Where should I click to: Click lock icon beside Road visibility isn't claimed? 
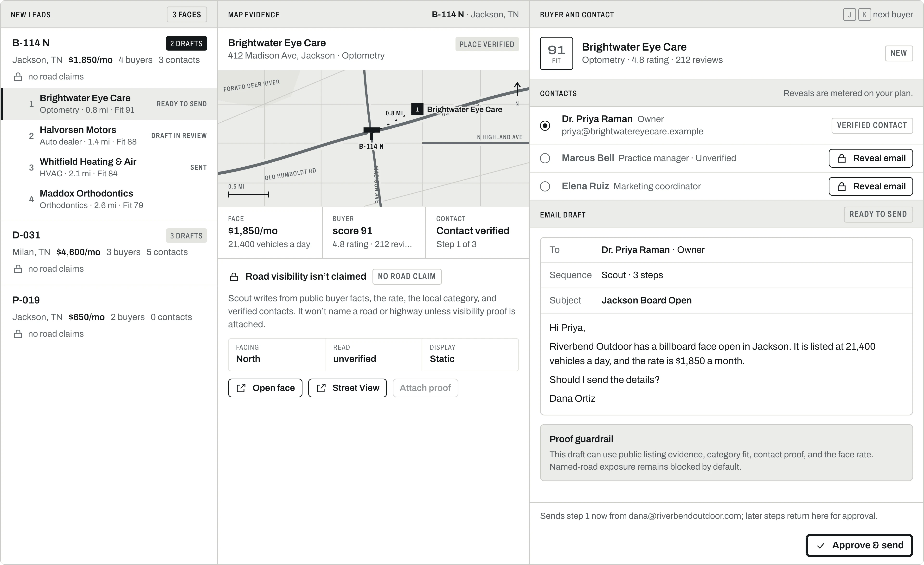234,277
